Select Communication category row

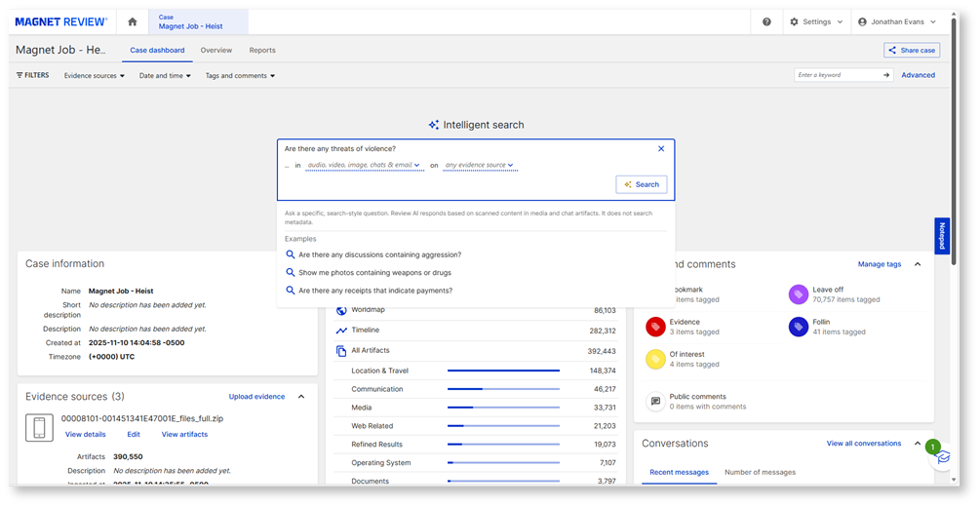click(x=476, y=389)
